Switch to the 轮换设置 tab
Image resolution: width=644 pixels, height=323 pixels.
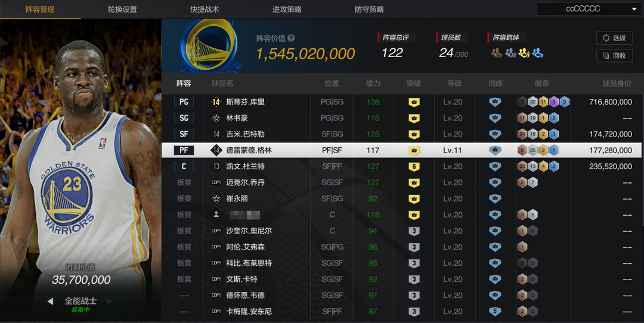click(122, 9)
